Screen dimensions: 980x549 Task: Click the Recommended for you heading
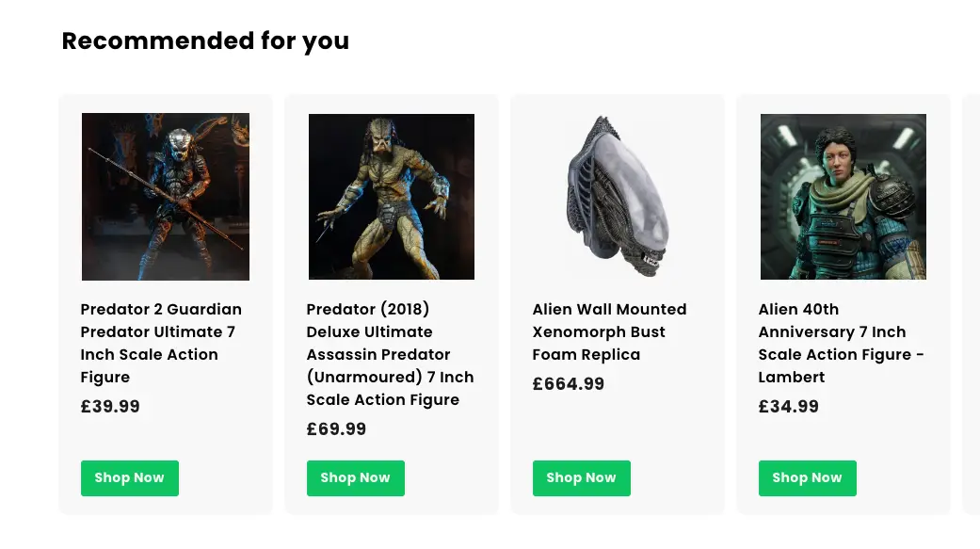[205, 41]
